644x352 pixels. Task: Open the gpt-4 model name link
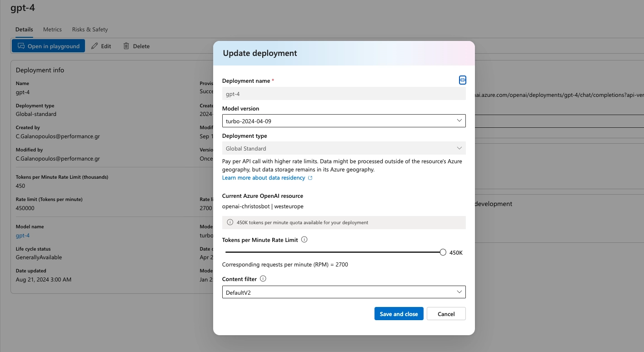pos(23,236)
